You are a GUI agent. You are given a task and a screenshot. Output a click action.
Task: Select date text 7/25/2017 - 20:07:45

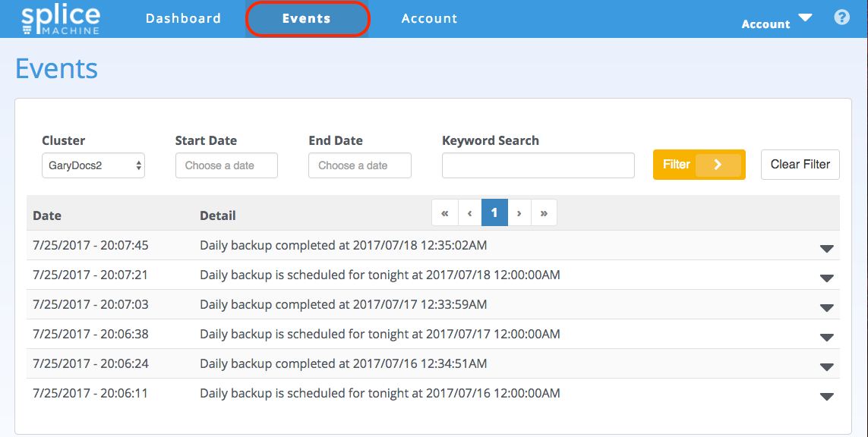point(91,245)
